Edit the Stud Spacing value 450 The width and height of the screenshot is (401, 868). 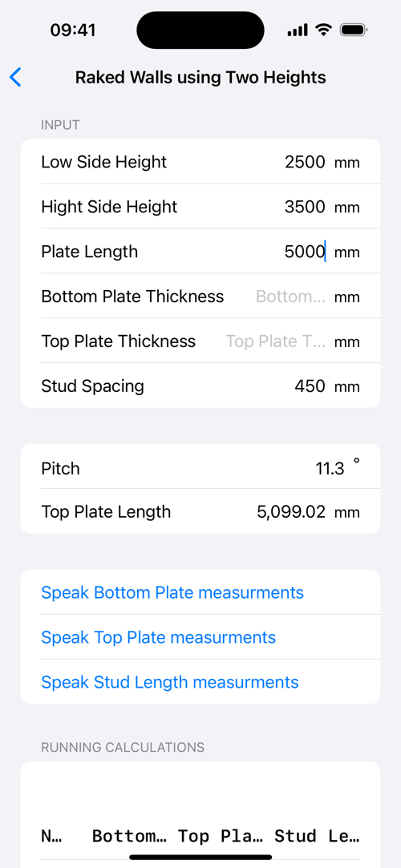click(310, 386)
